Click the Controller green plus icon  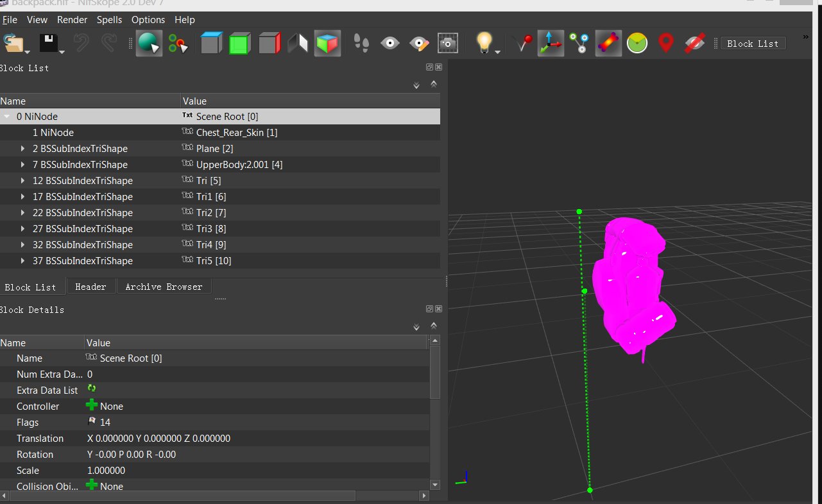tap(92, 405)
